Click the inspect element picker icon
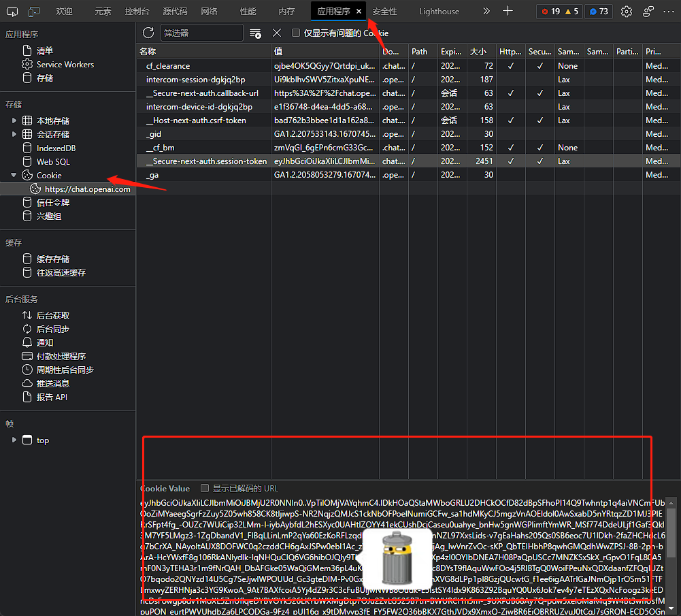 point(13,12)
